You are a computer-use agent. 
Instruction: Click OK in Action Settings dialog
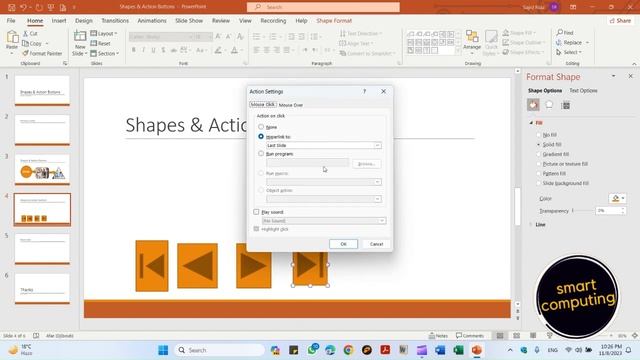tap(343, 244)
